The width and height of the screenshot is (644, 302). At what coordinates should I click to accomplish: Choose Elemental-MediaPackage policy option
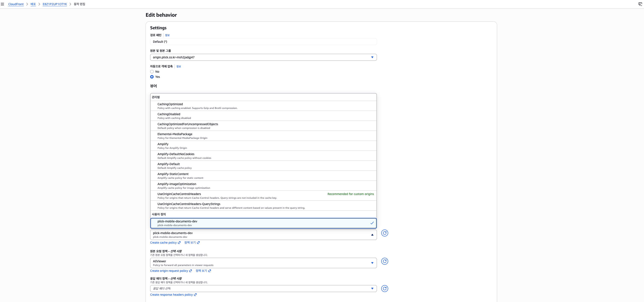(263, 136)
